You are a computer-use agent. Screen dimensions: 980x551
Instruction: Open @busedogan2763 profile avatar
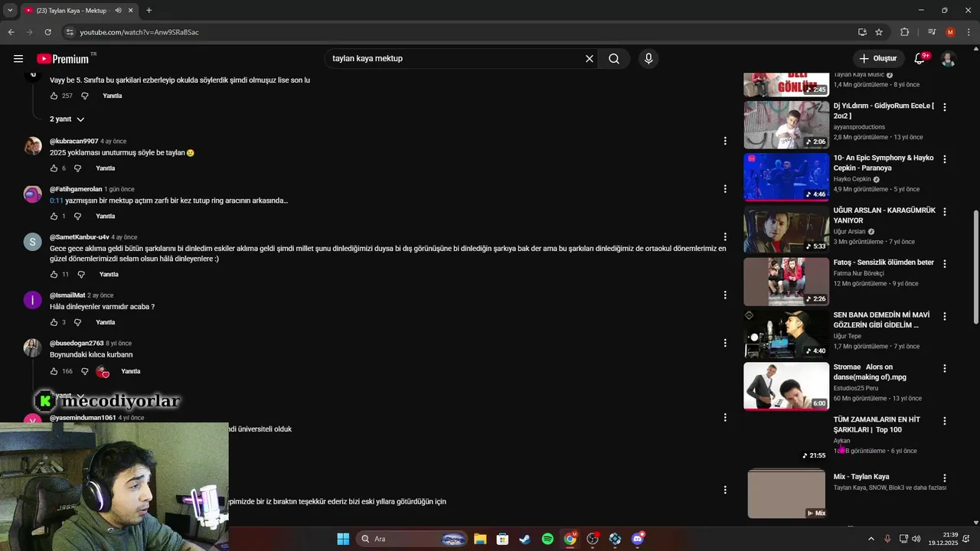point(32,347)
